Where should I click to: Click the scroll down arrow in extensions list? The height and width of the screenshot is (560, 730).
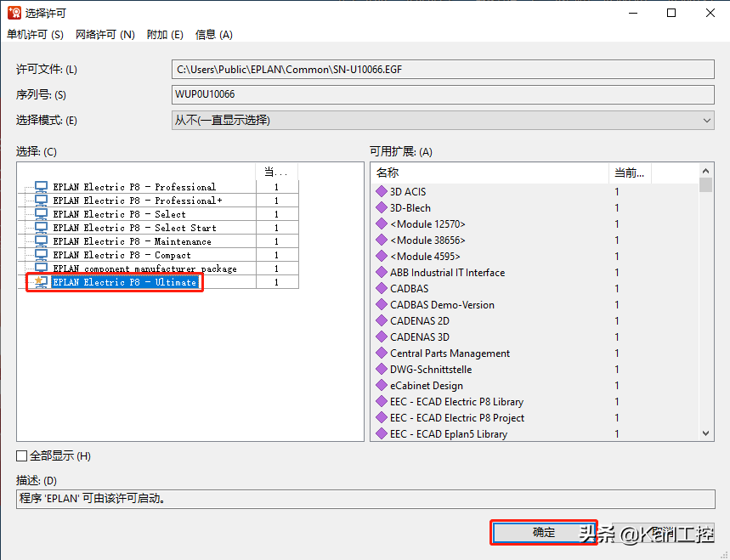pos(705,433)
